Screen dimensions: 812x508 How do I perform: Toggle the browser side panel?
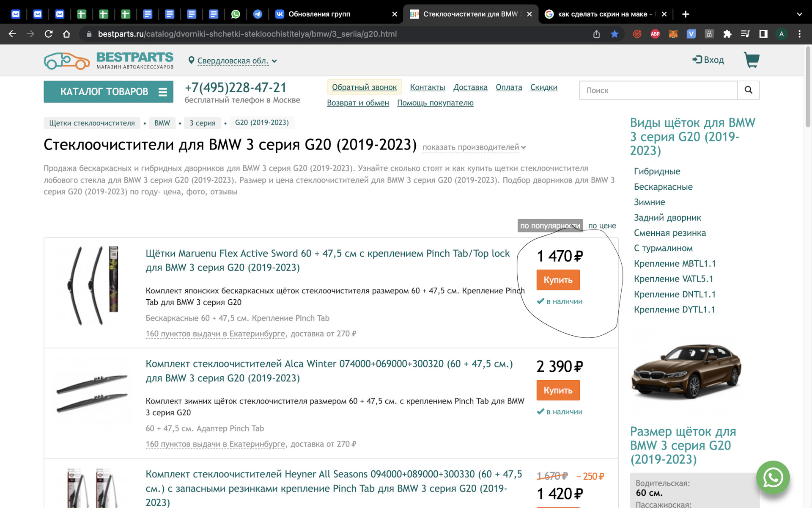tap(763, 34)
